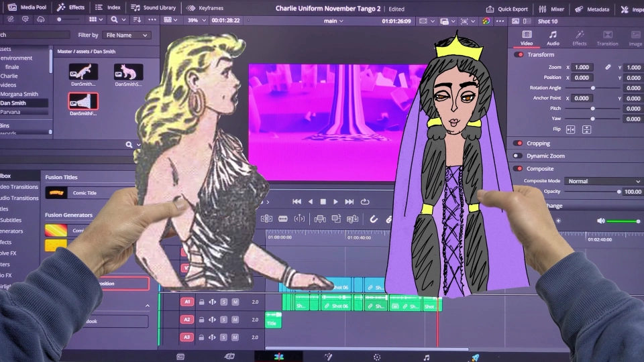Viewport: 644px width, 362px height.
Task: Open the 39% viewer zoom dropdown
Action: [197, 20]
